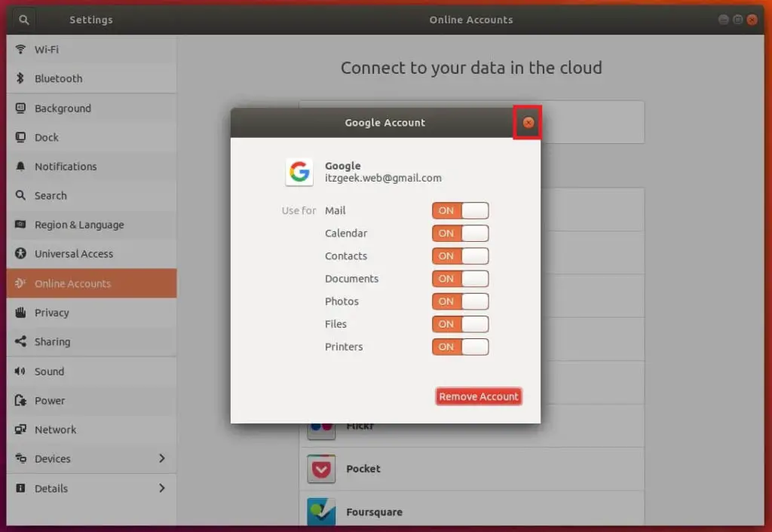This screenshot has height=532, width=772.
Task: Open Power settings label
Action: pos(50,400)
